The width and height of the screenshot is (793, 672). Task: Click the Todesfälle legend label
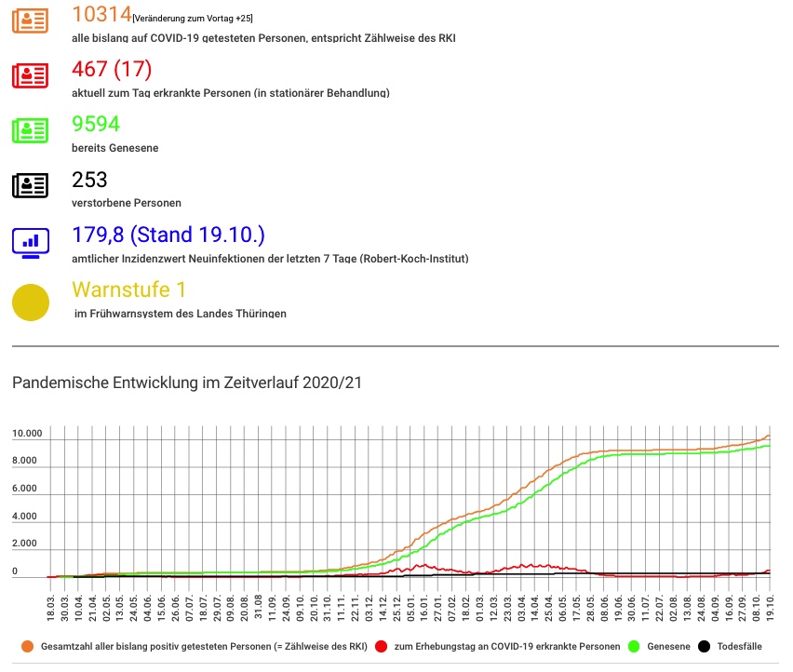[739, 646]
